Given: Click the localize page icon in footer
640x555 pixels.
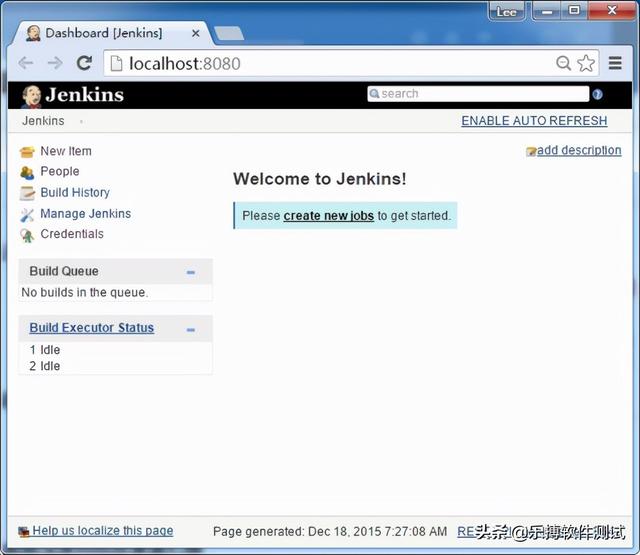Looking at the screenshot, I should 24,531.
